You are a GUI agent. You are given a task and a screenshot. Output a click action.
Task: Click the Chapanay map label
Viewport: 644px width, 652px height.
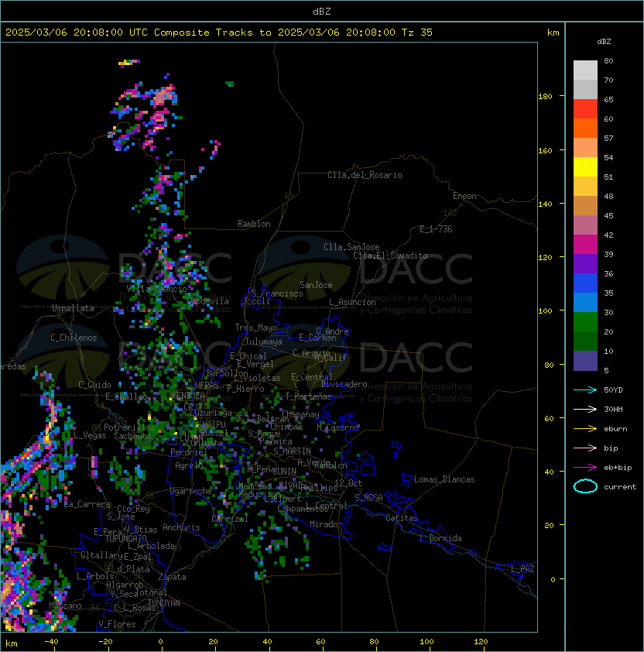coord(300,414)
